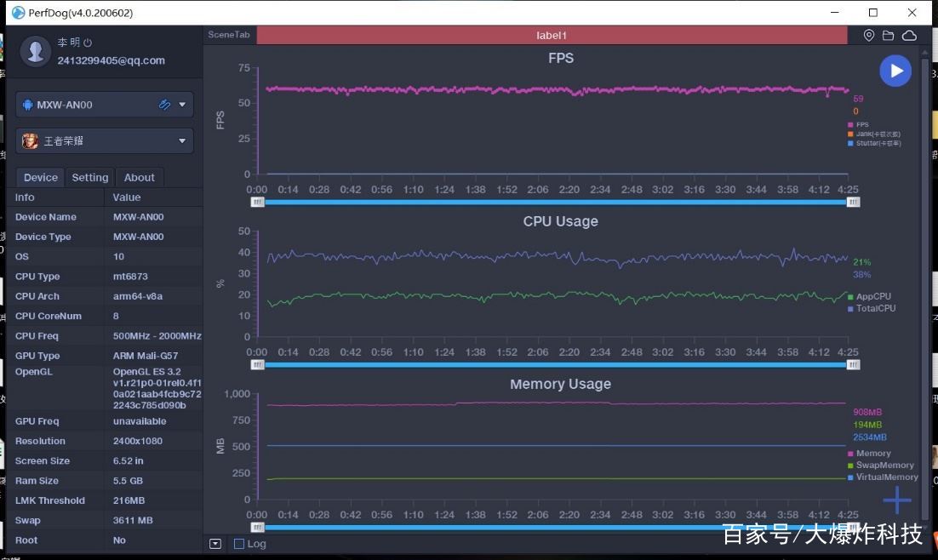
Task: Click the user avatar profile picture
Action: point(35,51)
